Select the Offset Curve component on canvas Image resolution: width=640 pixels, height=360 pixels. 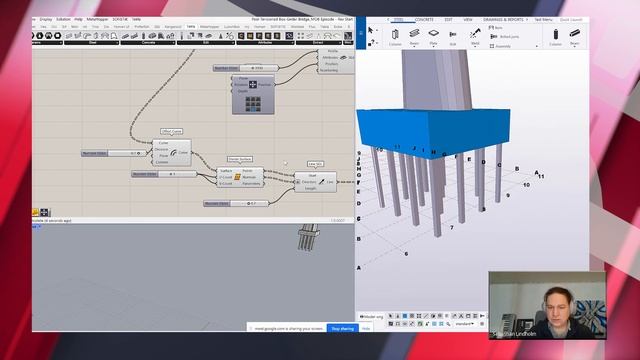172,153
